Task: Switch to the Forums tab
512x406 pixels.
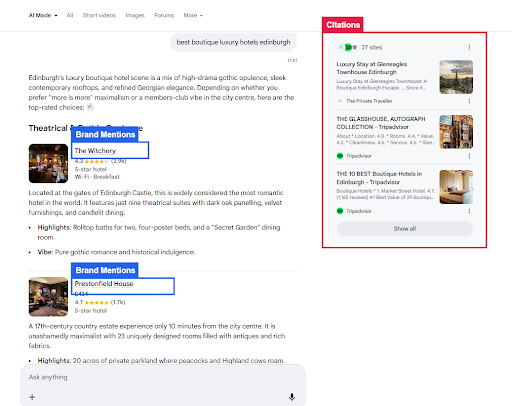Action: tap(164, 15)
